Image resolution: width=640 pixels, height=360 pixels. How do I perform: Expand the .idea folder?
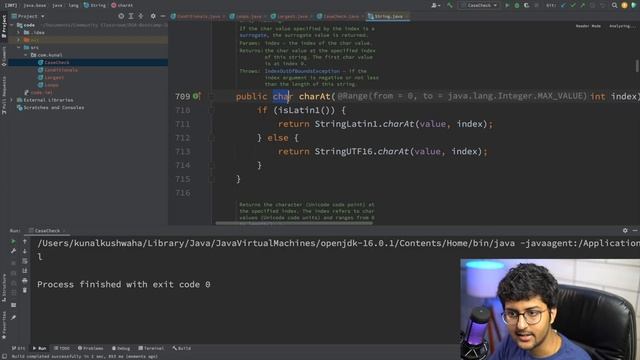click(19, 33)
